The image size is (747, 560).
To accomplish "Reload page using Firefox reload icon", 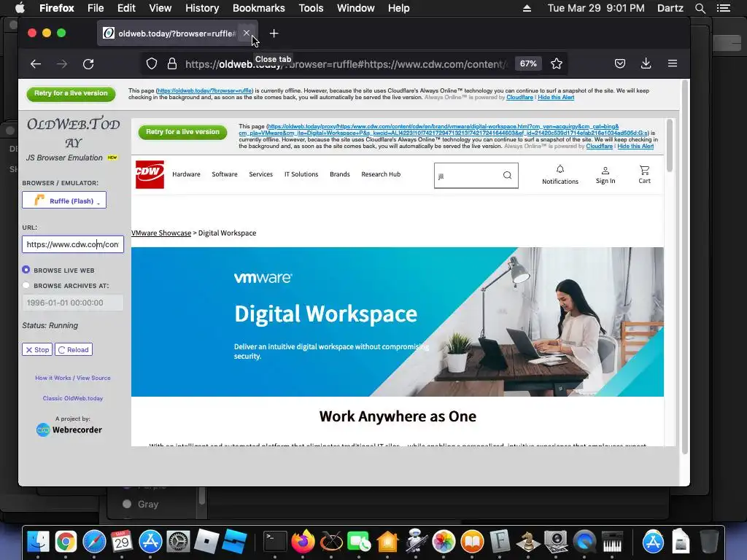I will (x=88, y=64).
